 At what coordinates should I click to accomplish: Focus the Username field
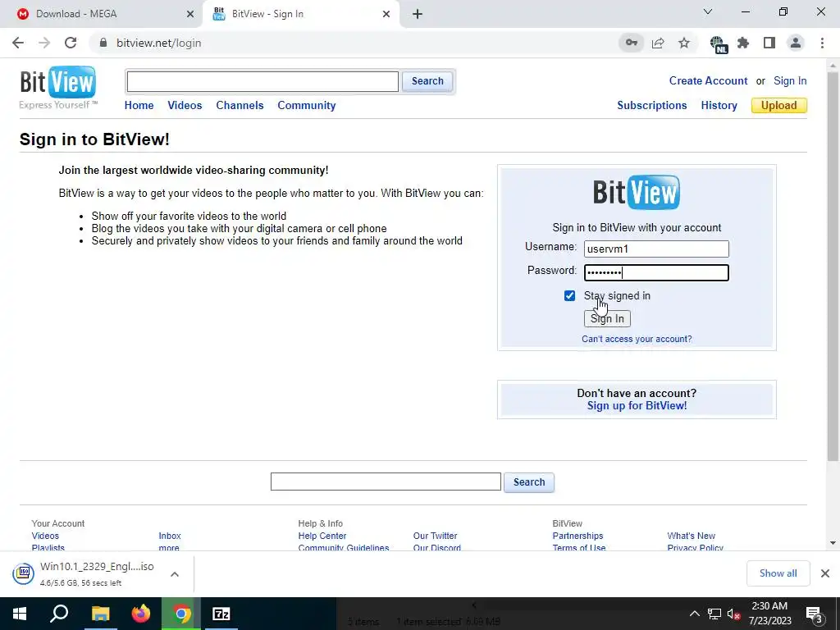click(x=656, y=249)
